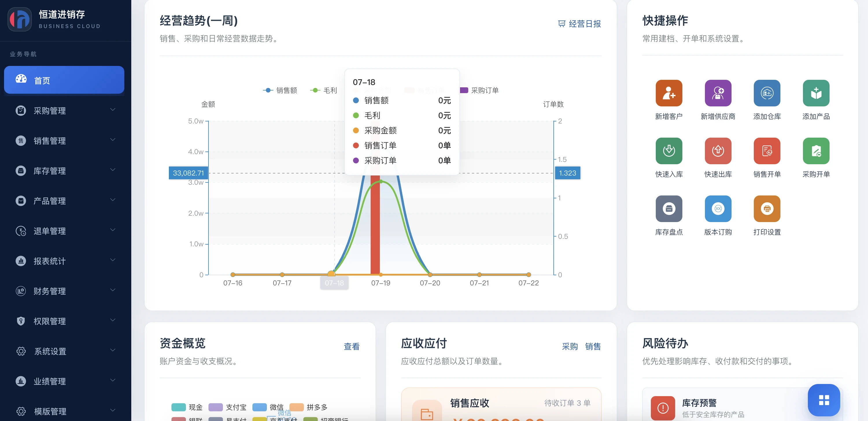Click the 报表统计 sidebar icon
Screen dimensions: 868x421
(x=21, y=261)
